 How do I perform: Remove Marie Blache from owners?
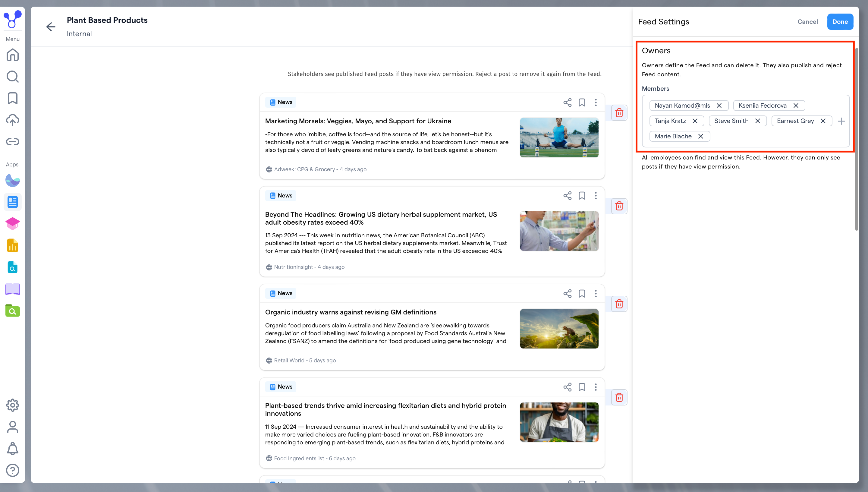[x=701, y=136]
